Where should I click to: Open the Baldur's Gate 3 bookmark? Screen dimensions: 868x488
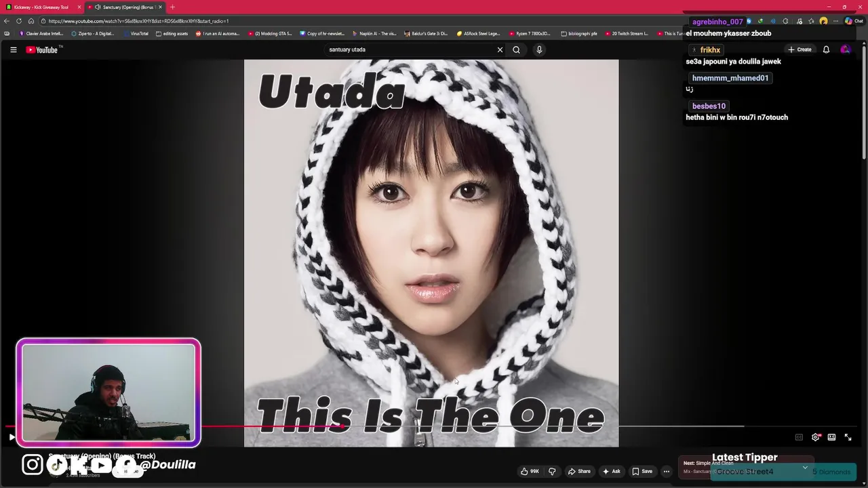(426, 33)
